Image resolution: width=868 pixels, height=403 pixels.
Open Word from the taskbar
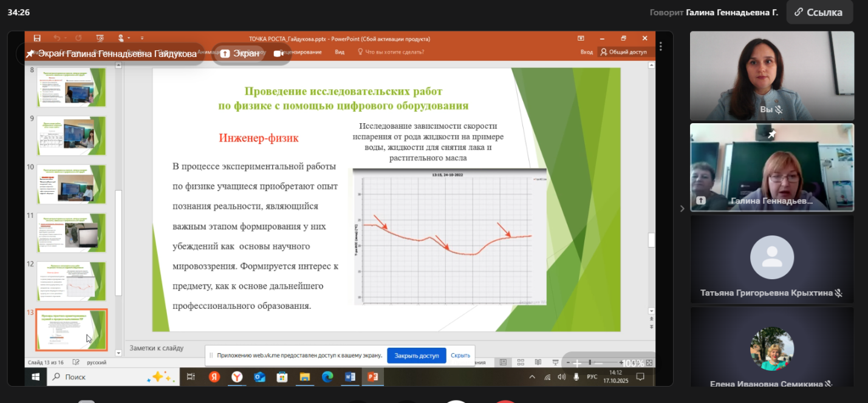[x=350, y=377]
